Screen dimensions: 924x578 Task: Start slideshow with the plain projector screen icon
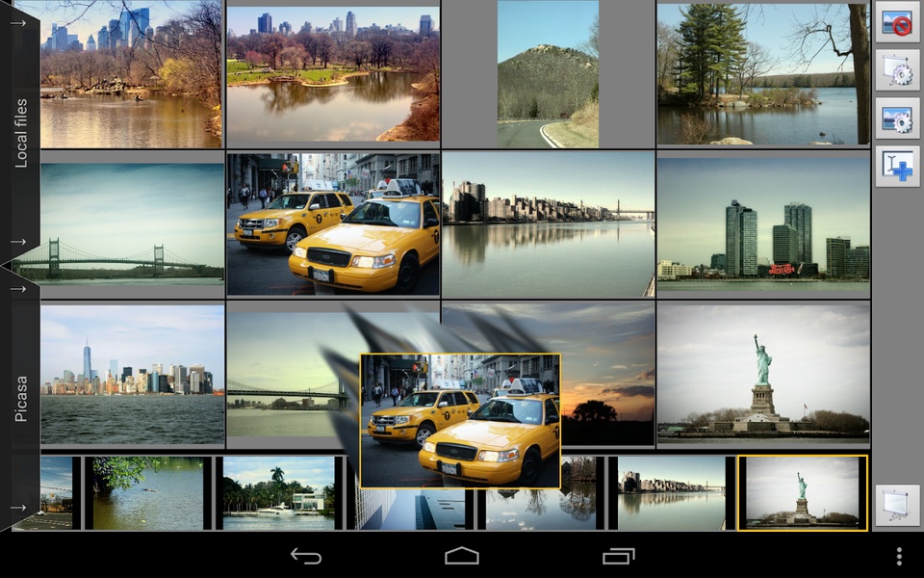[897, 506]
